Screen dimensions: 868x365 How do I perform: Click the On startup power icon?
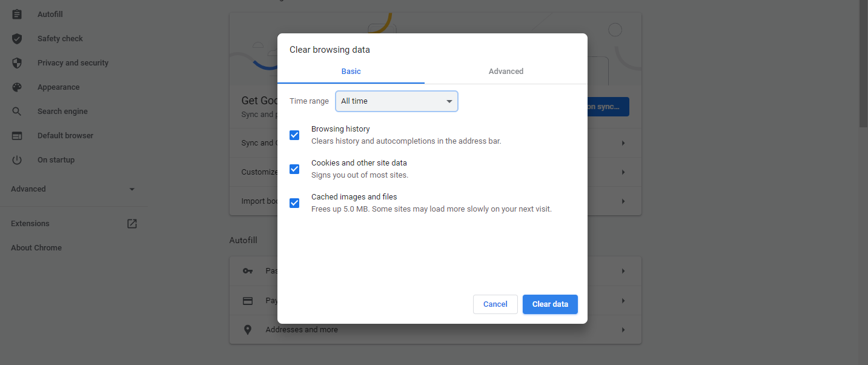click(17, 160)
